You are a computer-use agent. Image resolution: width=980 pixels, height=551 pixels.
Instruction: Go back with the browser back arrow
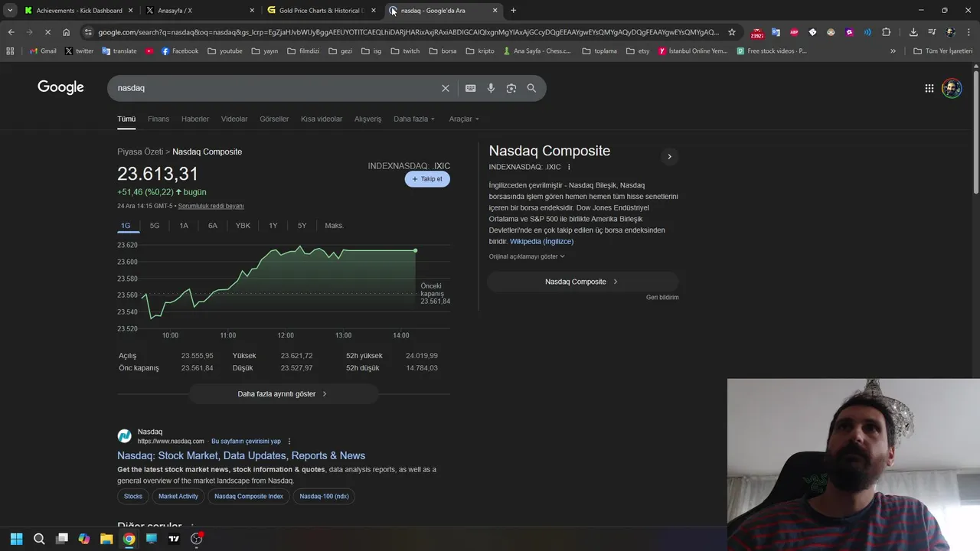pos(11,32)
